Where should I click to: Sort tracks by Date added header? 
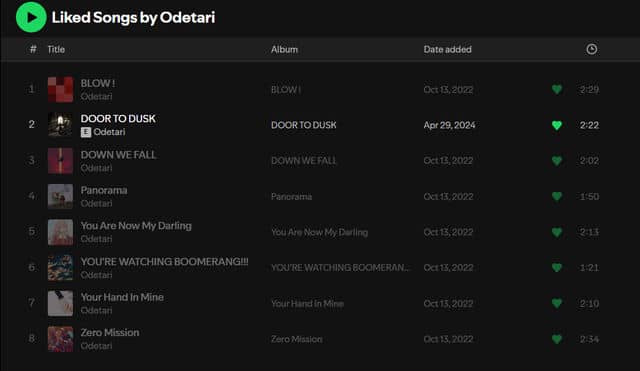447,49
